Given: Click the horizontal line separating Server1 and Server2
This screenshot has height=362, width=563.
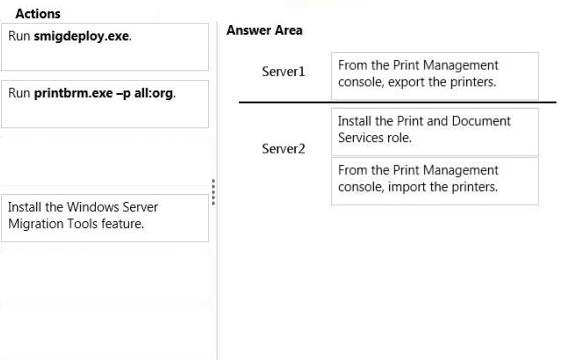Looking at the screenshot, I should pyautogui.click(x=397, y=102).
